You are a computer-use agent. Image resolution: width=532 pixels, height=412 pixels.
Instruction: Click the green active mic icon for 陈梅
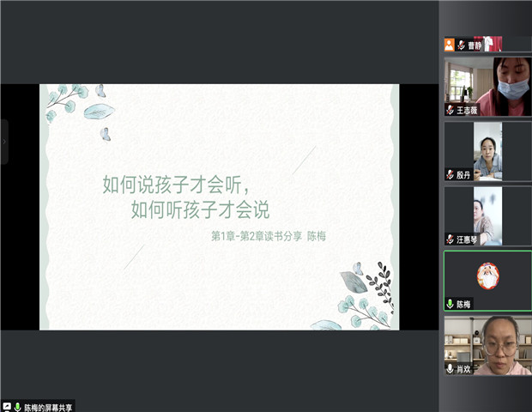(450, 304)
